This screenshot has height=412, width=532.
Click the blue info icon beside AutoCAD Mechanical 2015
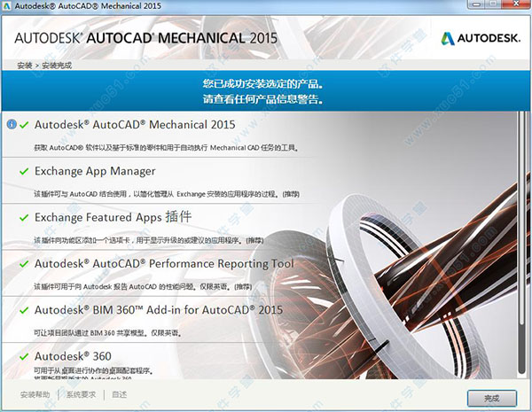pyautogui.click(x=11, y=125)
